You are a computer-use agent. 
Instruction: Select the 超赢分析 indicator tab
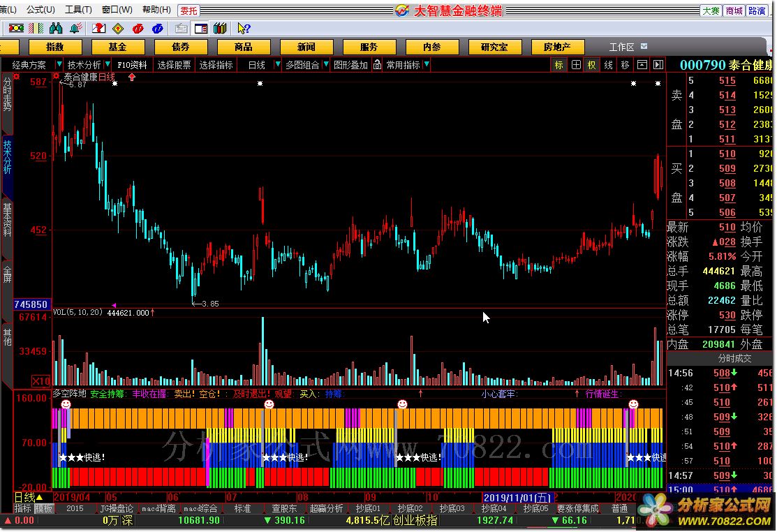click(x=326, y=508)
